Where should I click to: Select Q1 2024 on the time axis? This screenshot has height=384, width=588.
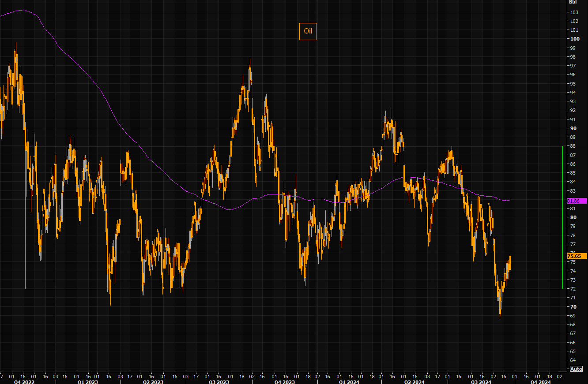click(350, 382)
